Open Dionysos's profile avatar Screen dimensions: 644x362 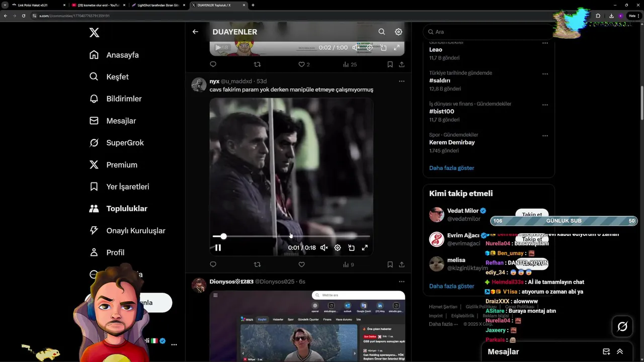click(199, 285)
